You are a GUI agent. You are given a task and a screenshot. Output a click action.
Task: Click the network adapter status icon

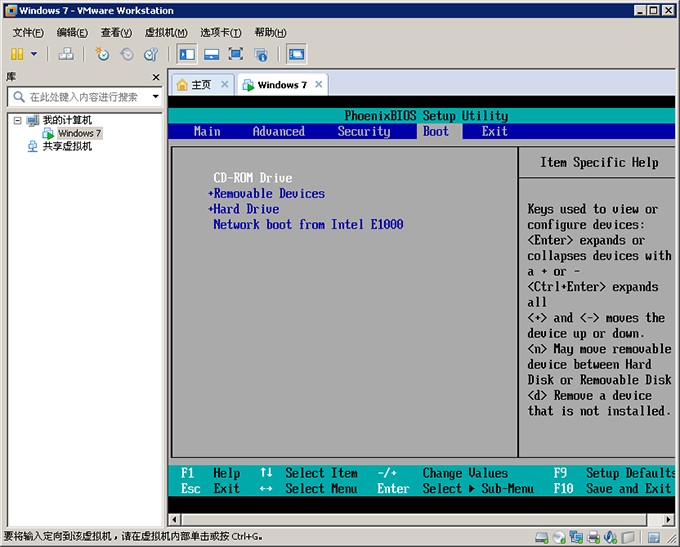576,538
